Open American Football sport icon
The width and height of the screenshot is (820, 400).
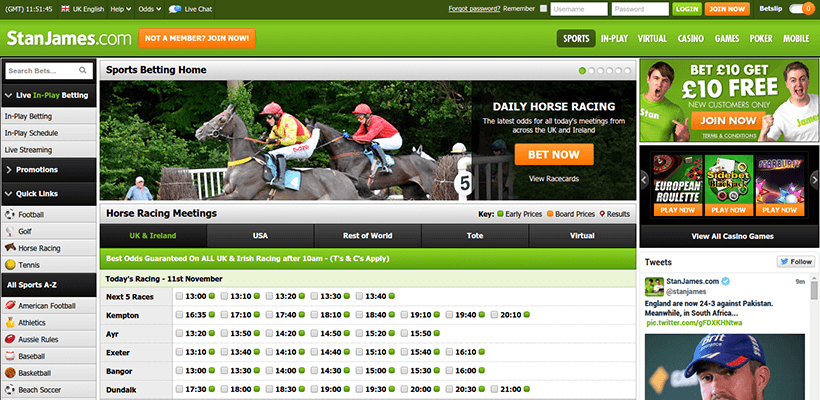coord(9,305)
